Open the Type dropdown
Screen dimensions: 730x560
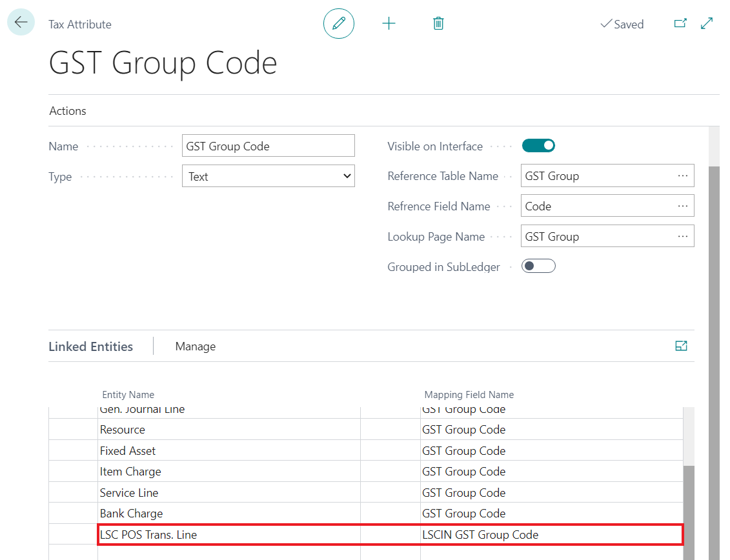pos(269,176)
